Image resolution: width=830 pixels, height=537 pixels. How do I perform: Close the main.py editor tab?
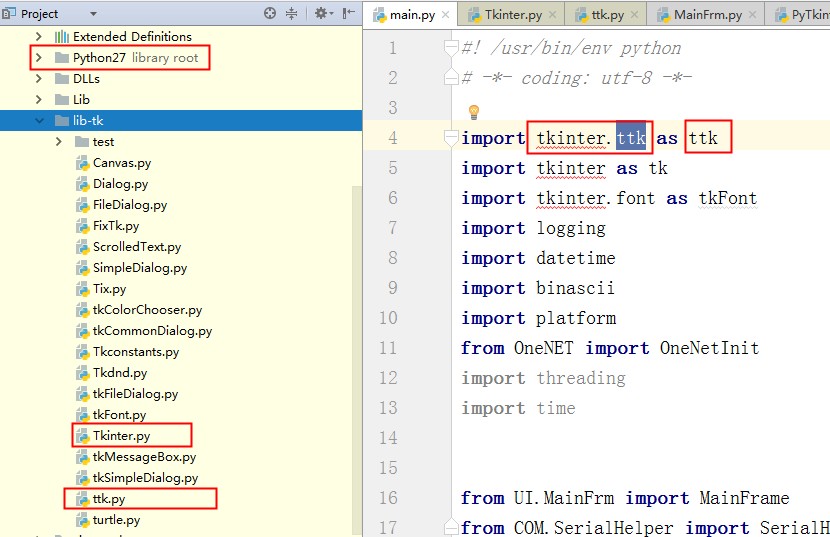(446, 15)
